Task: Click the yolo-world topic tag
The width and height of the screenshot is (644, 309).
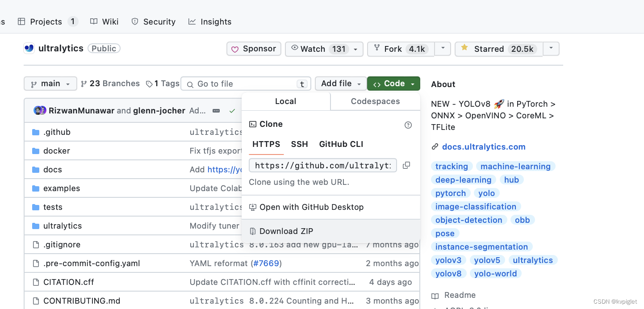Action: (x=495, y=274)
